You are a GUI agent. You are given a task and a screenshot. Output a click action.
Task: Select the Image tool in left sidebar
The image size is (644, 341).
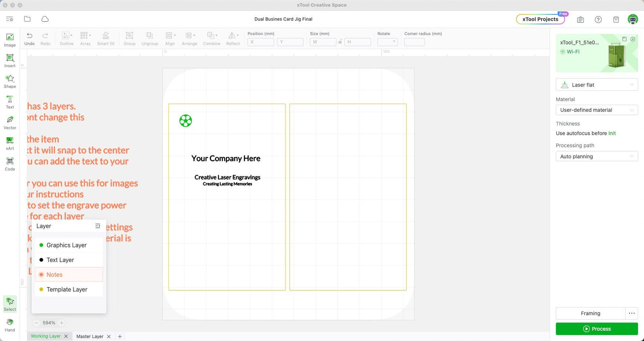pyautogui.click(x=10, y=40)
